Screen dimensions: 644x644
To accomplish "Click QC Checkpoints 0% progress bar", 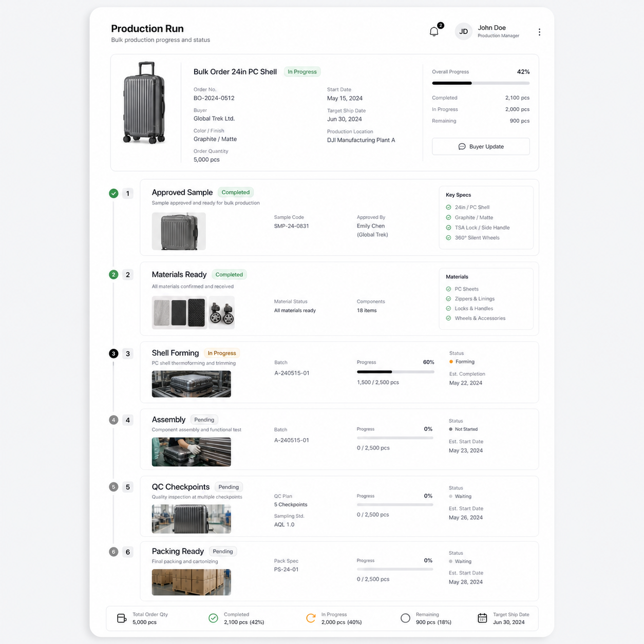I will pos(395,505).
